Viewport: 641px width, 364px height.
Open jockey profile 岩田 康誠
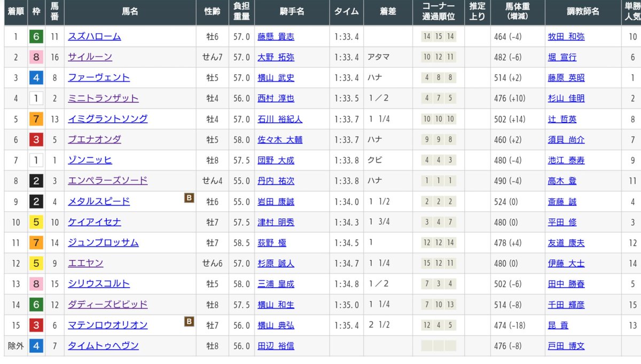[276, 202]
